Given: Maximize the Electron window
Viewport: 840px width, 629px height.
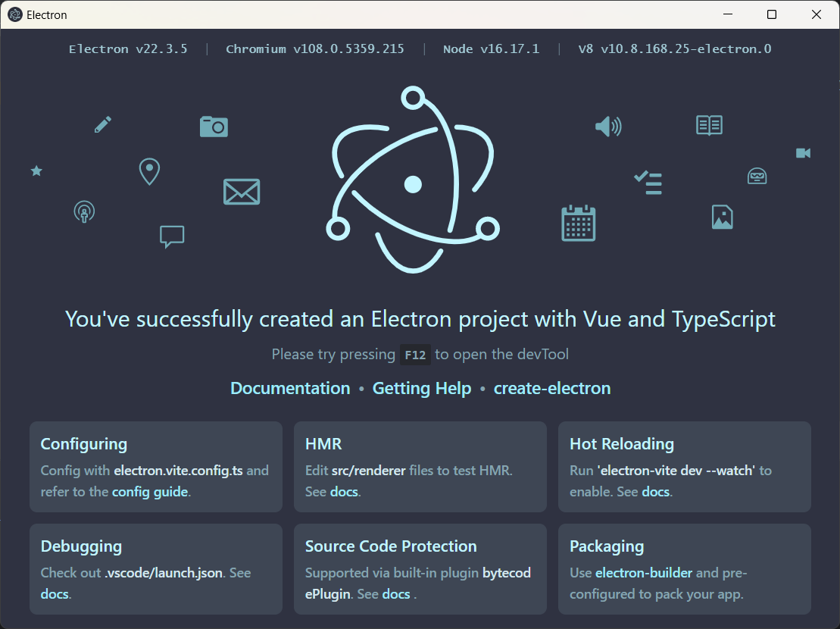Looking at the screenshot, I should point(772,14).
